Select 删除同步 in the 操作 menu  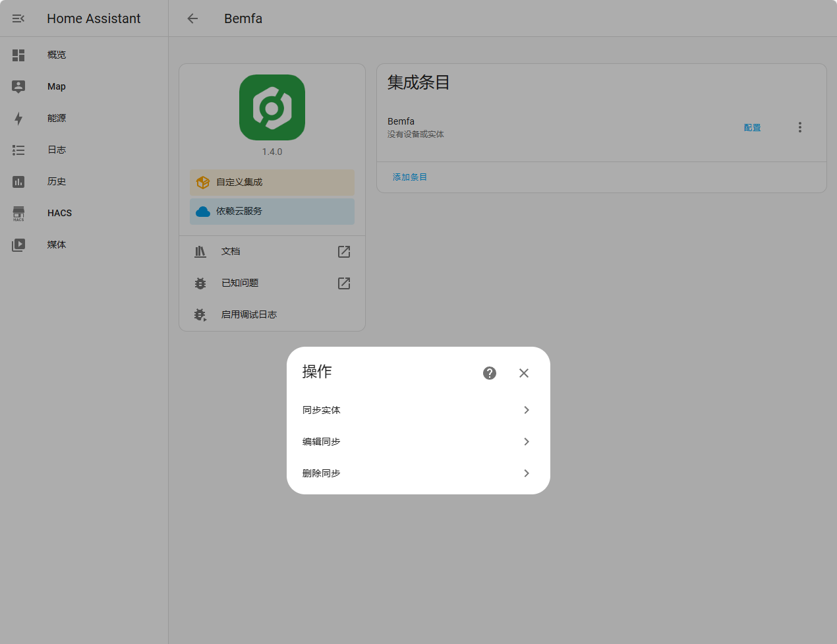coord(418,473)
